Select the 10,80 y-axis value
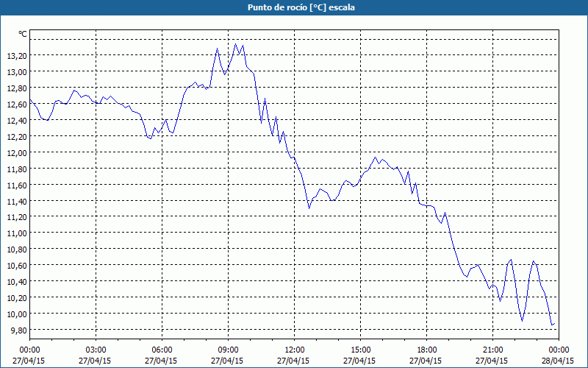Screen dimensions: 588x368 click(x=16, y=250)
